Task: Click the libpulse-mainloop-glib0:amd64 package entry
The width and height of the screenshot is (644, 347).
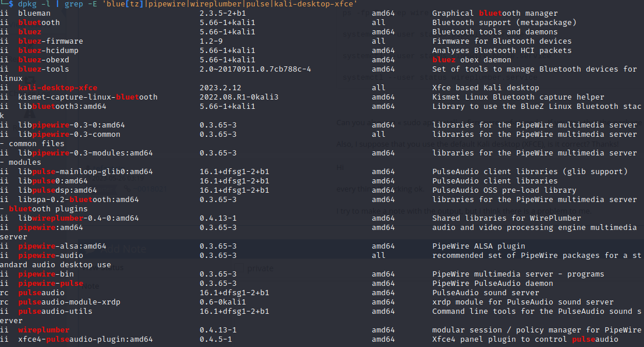Action: 86,171
